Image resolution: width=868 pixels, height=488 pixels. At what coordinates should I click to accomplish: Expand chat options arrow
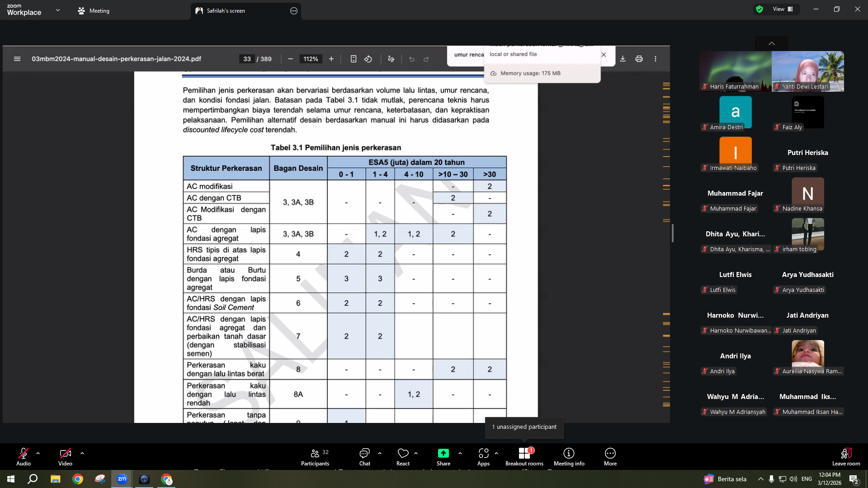click(x=380, y=453)
